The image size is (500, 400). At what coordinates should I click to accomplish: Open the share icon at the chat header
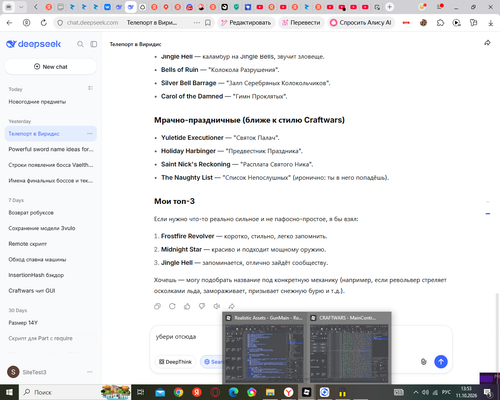coord(487,43)
